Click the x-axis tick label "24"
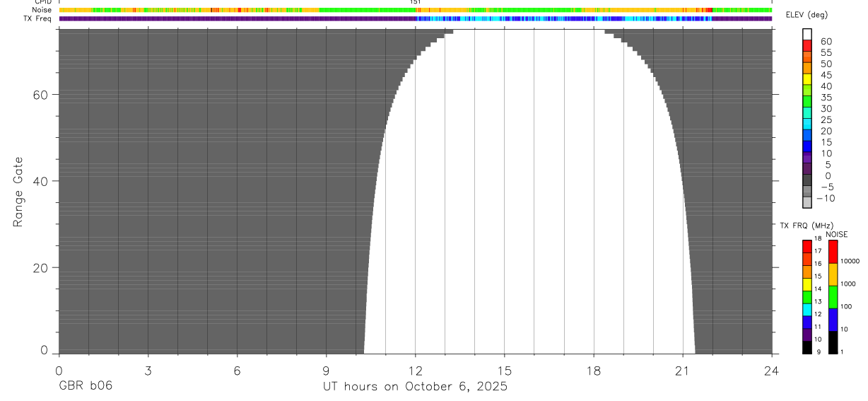 coord(771,370)
